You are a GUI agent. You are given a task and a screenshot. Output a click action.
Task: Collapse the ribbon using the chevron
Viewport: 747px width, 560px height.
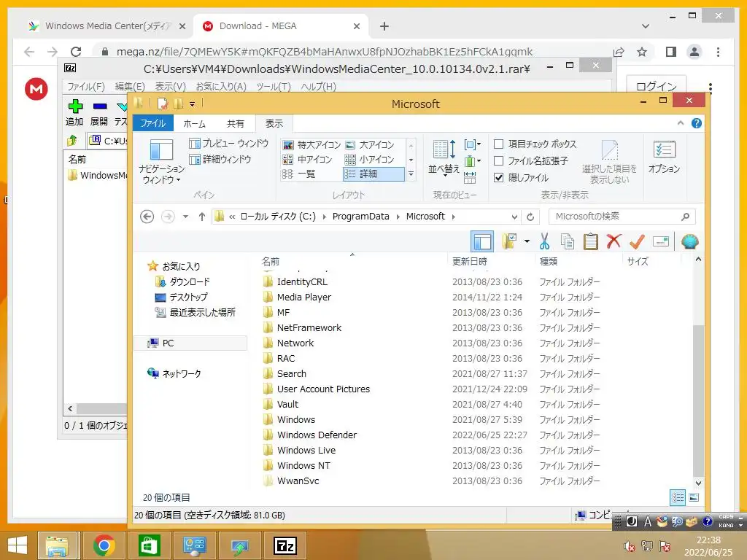tap(681, 123)
